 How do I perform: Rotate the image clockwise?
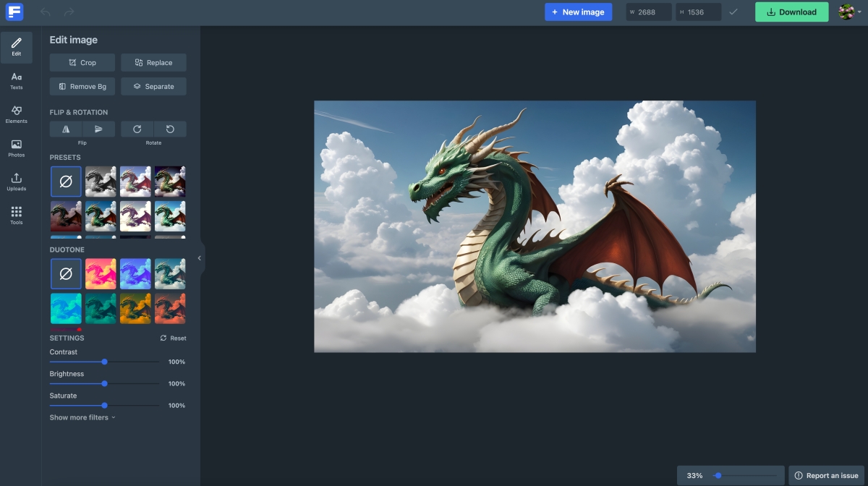137,129
